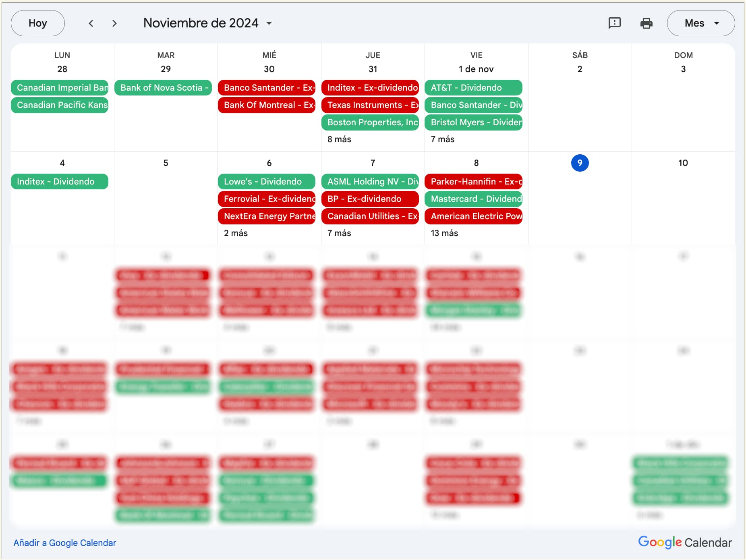The image size is (746, 560).
Task: Show 7 más events on 1 de nov
Action: (443, 139)
